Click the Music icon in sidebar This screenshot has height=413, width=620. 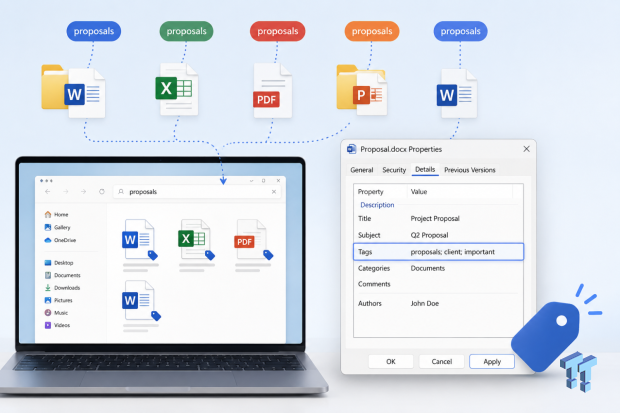coord(48,313)
